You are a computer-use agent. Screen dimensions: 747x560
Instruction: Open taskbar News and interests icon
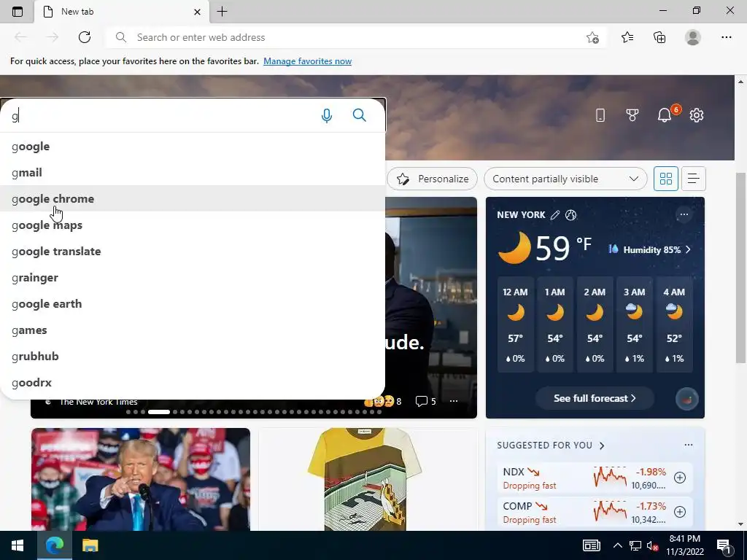591,545
